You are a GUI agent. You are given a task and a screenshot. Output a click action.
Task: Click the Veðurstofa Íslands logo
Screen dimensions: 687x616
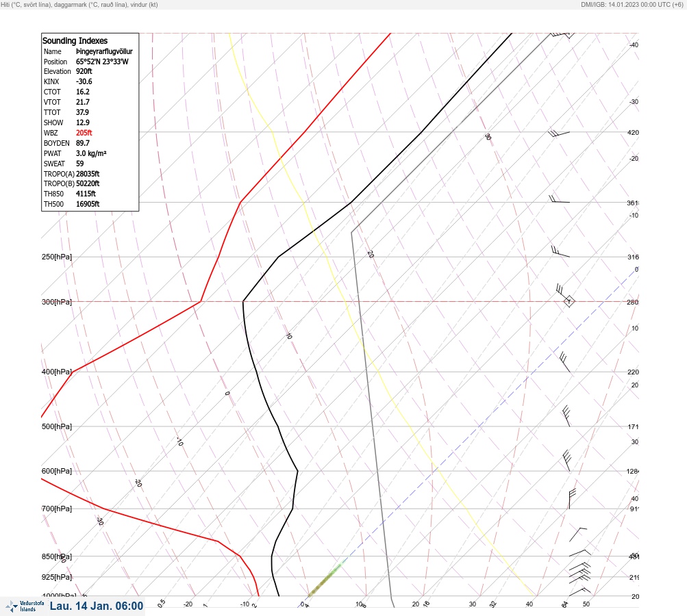tap(25, 606)
